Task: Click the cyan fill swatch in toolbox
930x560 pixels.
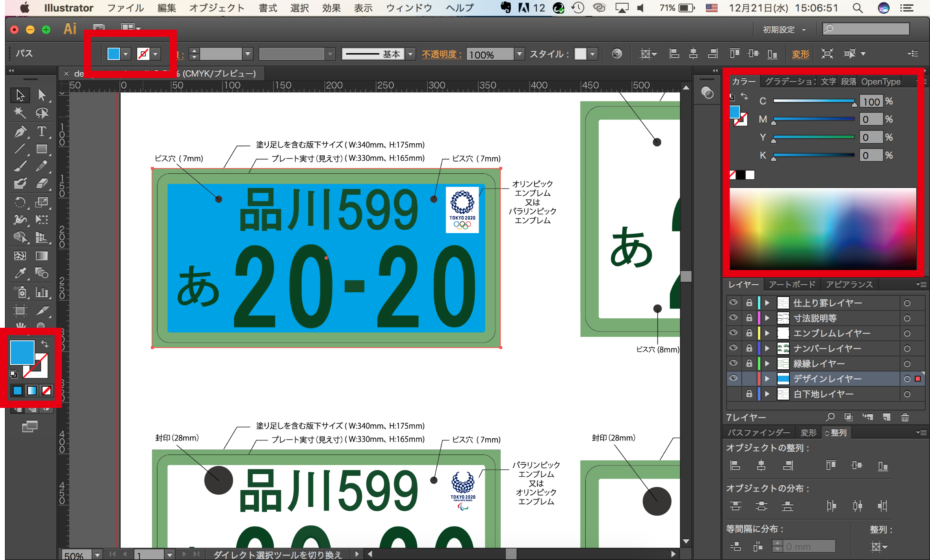Action: pos(22,352)
